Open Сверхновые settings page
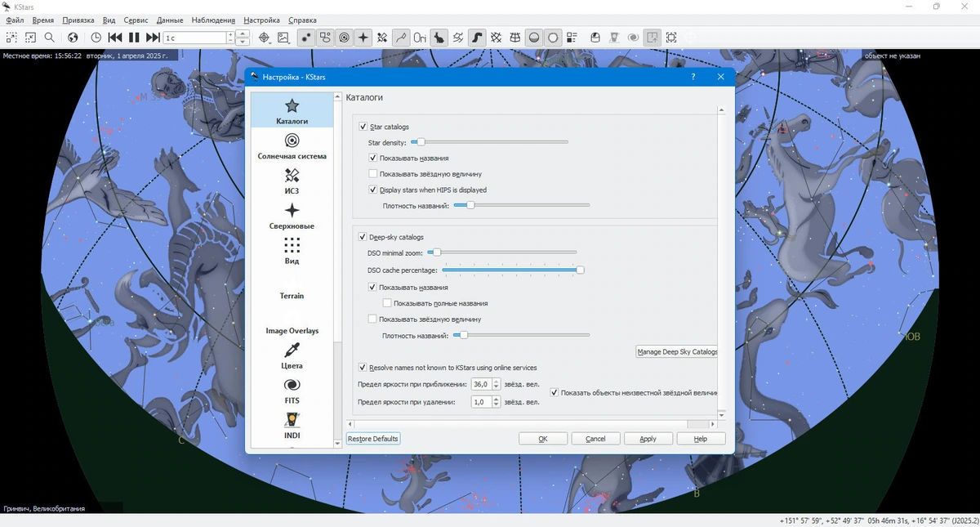Image resolution: width=980 pixels, height=527 pixels. tap(292, 217)
